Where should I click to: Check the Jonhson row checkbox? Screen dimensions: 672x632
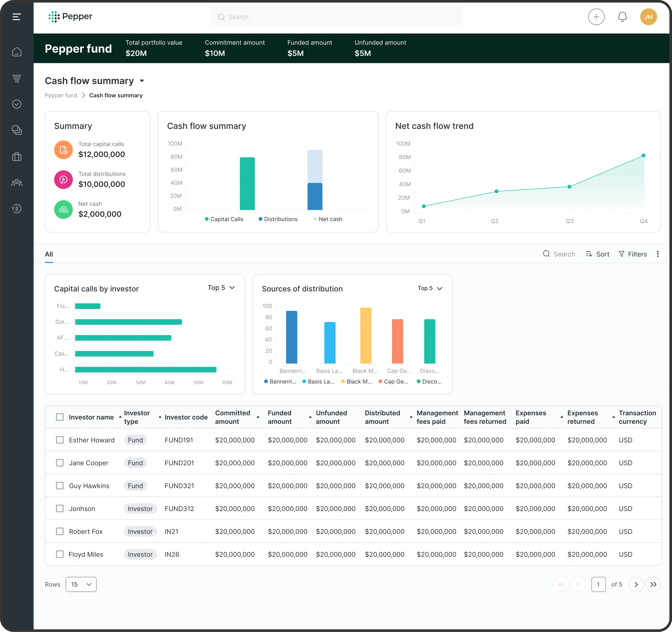pyautogui.click(x=59, y=508)
